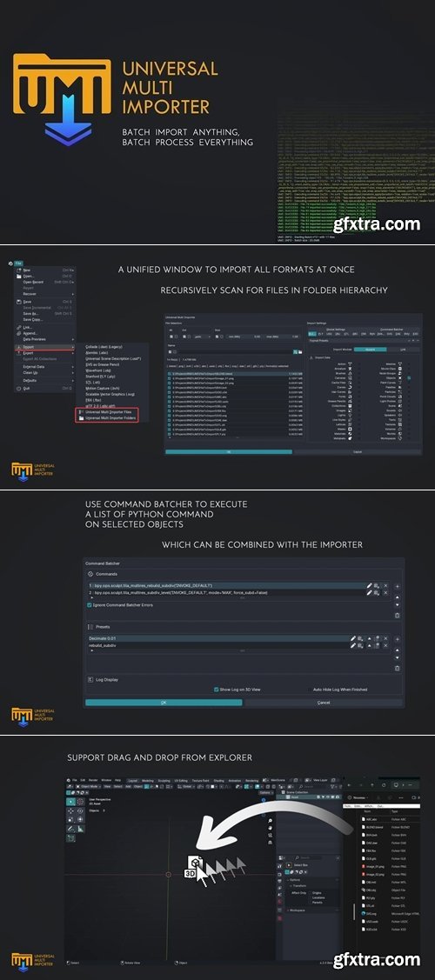The width and height of the screenshot is (435, 980).
Task: Click OK in the Command Batcher dialog
Action: click(164, 703)
